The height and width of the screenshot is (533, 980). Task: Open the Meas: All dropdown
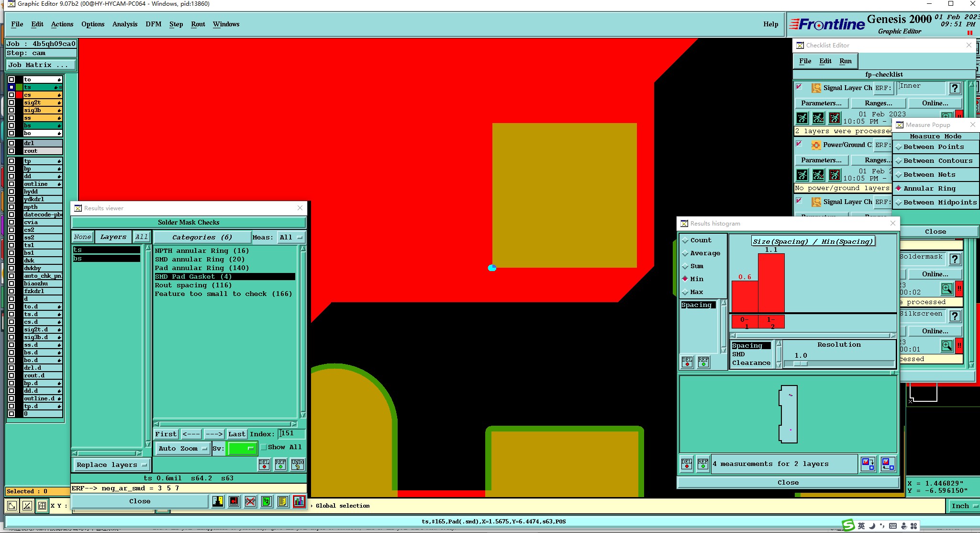click(291, 238)
